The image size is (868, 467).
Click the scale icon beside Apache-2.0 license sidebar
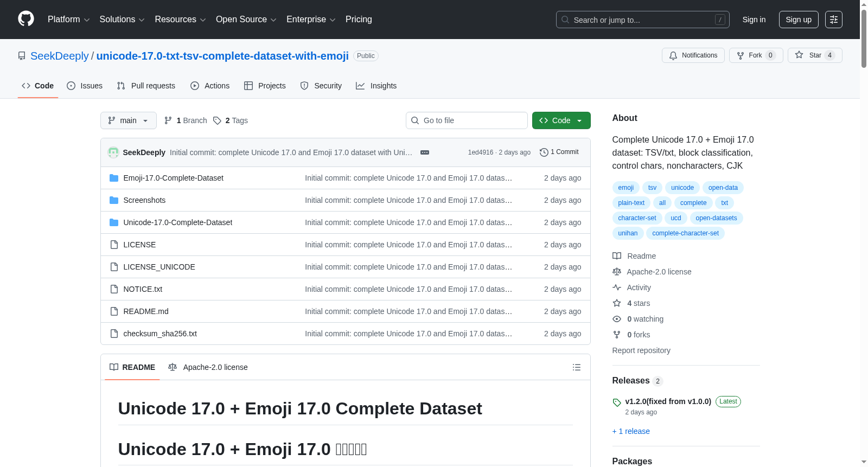point(617,272)
